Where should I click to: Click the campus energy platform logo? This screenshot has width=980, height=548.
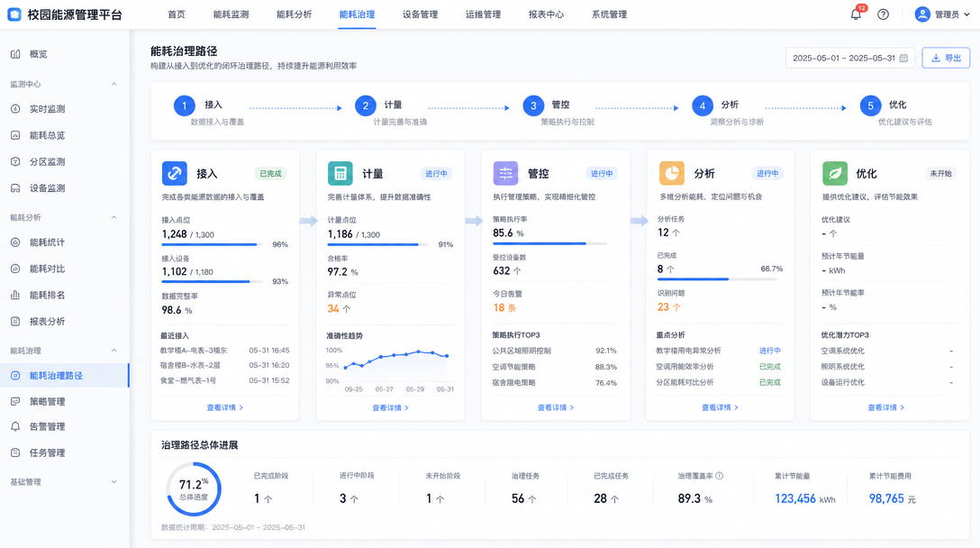(14, 14)
